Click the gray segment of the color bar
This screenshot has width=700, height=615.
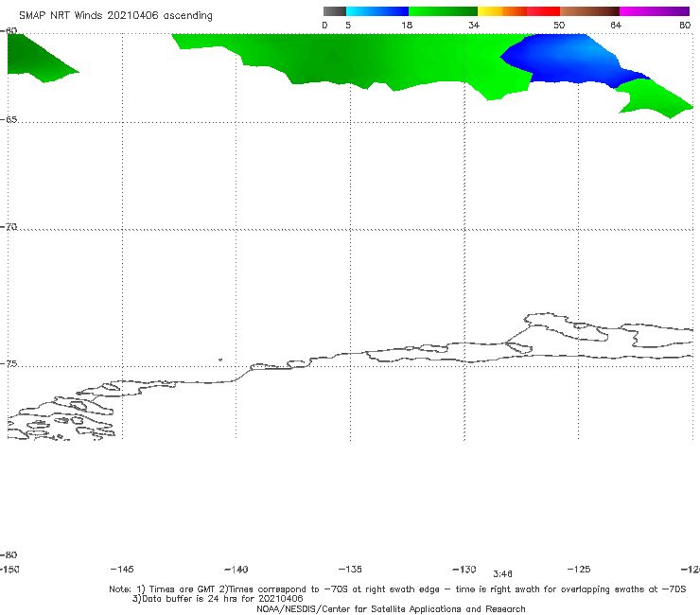click(x=335, y=11)
